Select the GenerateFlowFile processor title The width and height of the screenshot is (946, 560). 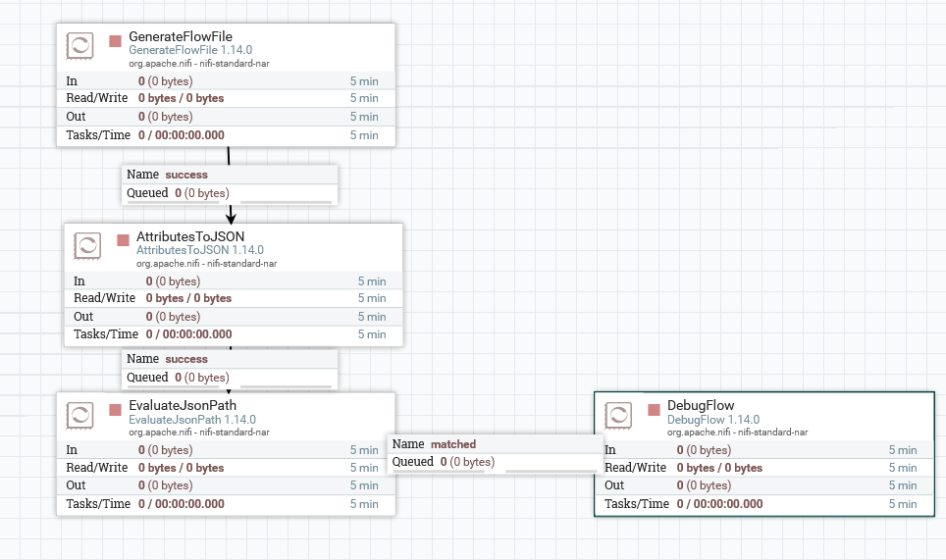pos(181,36)
